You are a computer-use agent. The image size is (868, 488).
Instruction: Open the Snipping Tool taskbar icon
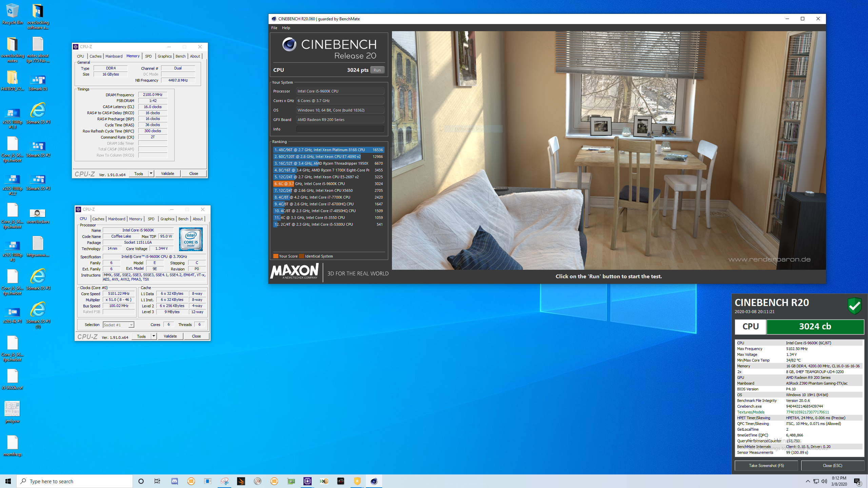(x=224, y=481)
